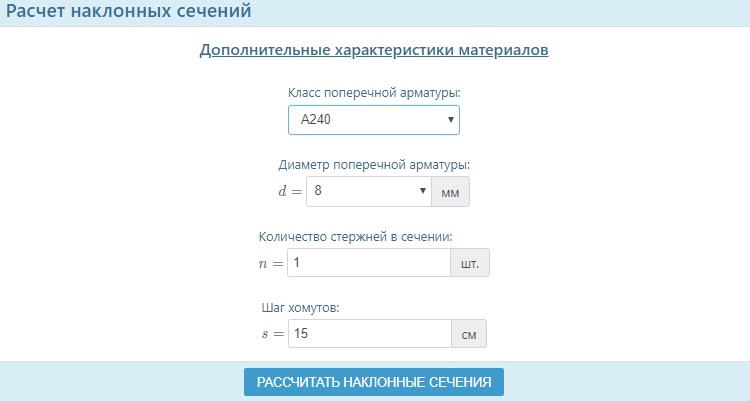The height and width of the screenshot is (401, 750).
Task: Click the 'Дополнительные характеристики материалов' link
Action: pos(374,50)
